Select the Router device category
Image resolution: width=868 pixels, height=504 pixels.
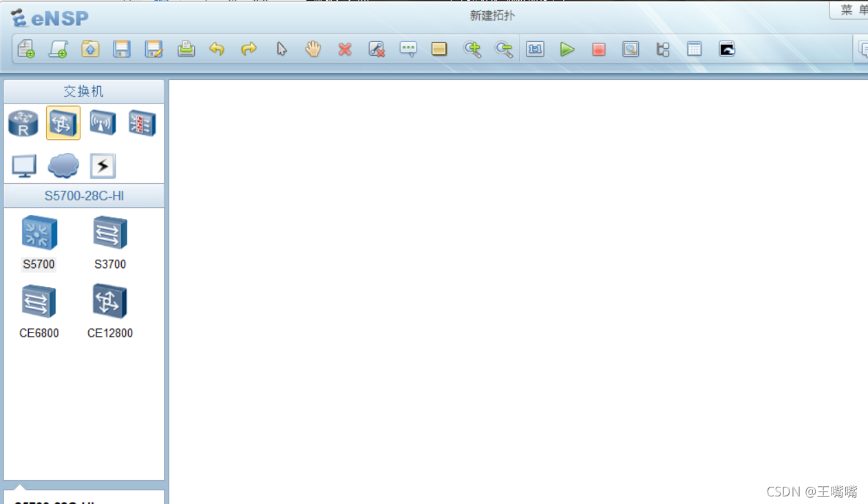(23, 123)
